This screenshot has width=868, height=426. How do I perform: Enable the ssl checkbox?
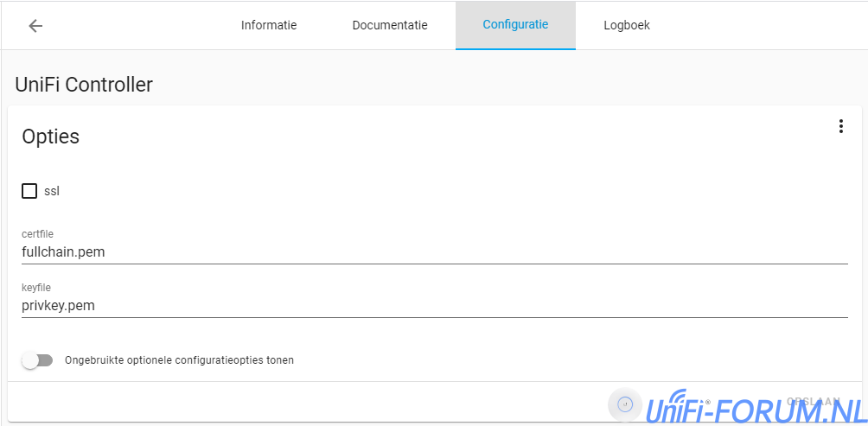(29, 191)
